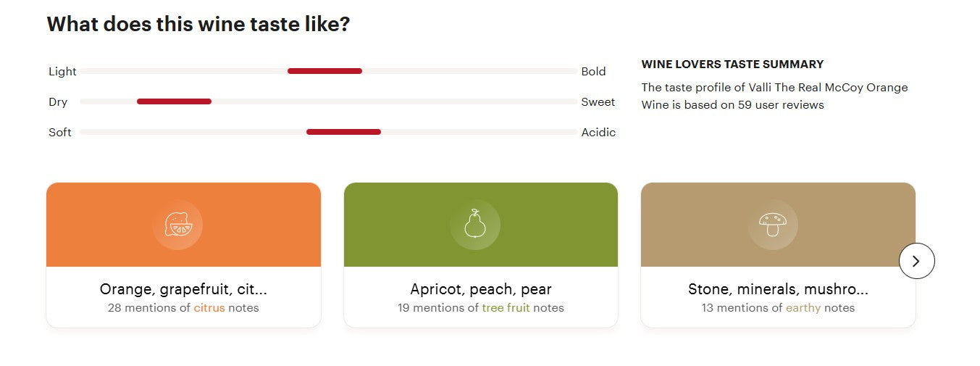Open the earthy notes link
The width and height of the screenshot is (980, 366).
click(803, 308)
